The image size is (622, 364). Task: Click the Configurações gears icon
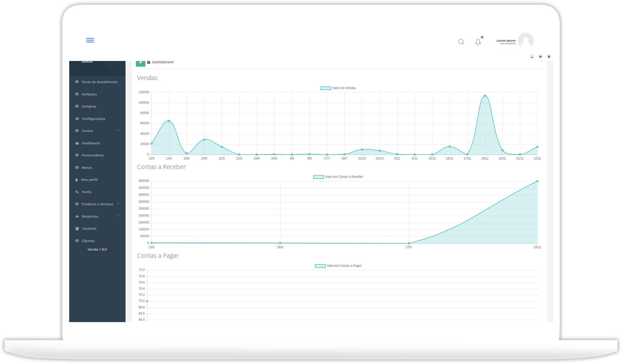[77, 119]
